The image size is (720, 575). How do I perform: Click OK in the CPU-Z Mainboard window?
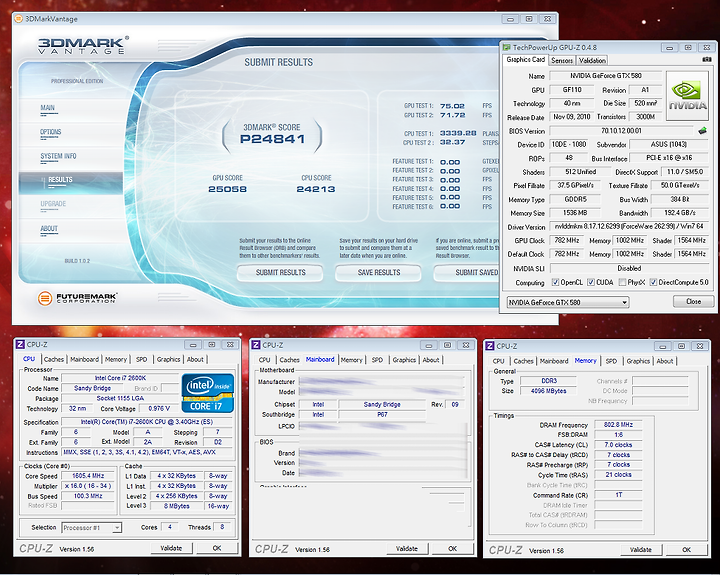pyautogui.click(x=452, y=549)
